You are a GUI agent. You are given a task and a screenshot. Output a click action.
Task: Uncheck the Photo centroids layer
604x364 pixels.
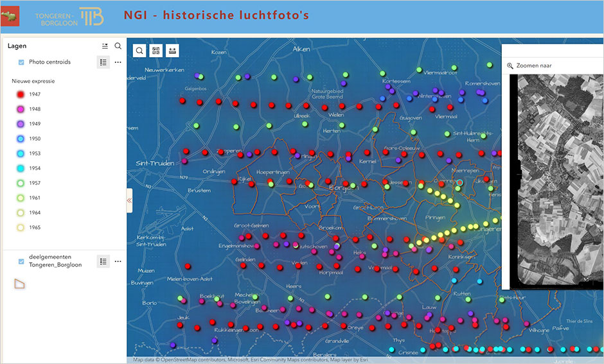click(x=21, y=62)
